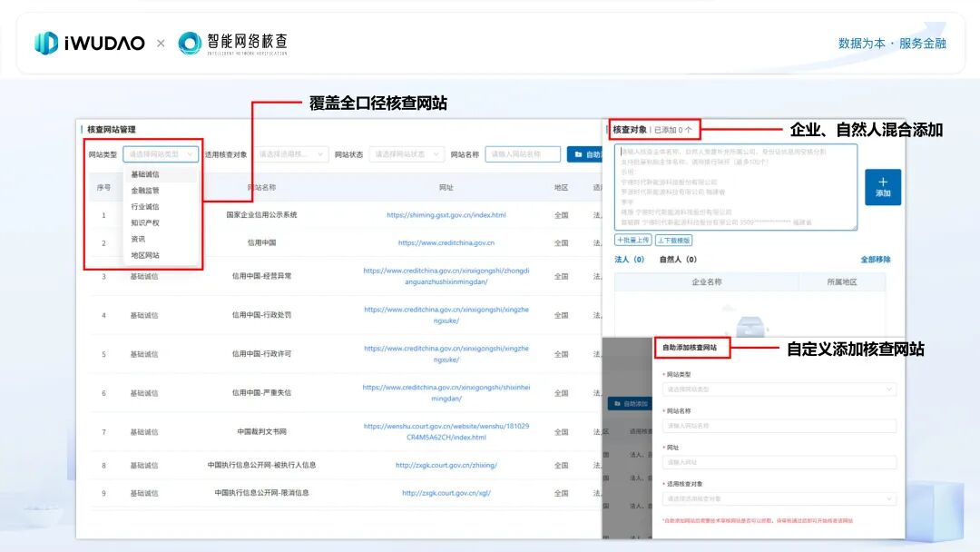
Task: Select 基础诚信 from the website type list
Action: (145, 174)
